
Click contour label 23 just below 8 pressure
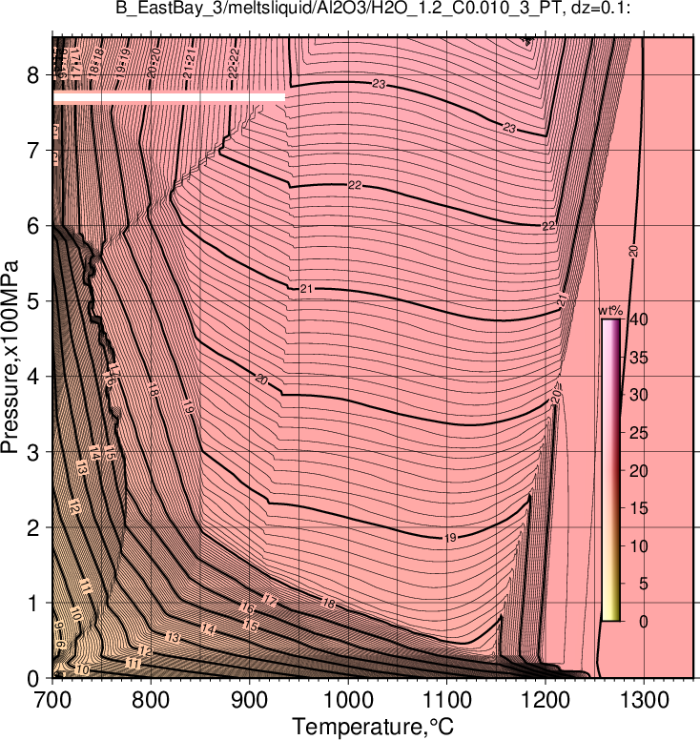tap(379, 84)
